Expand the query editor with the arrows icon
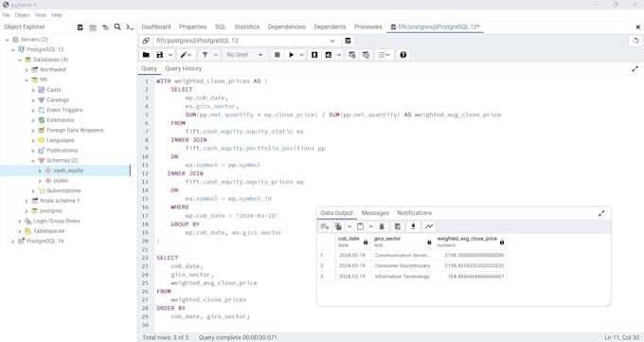The height and width of the screenshot is (342, 644). point(635,68)
